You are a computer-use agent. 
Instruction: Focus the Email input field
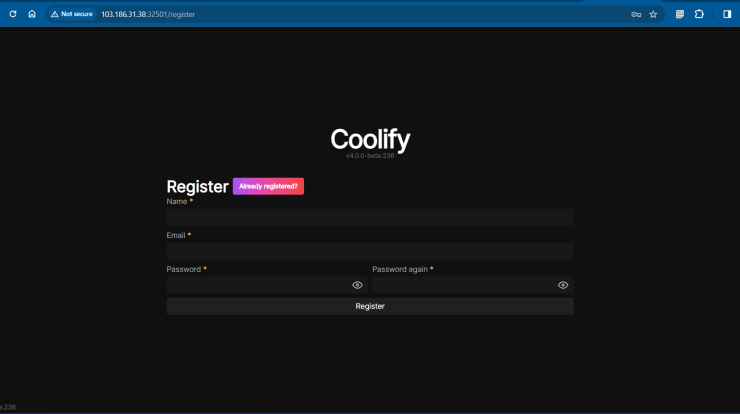(370, 251)
